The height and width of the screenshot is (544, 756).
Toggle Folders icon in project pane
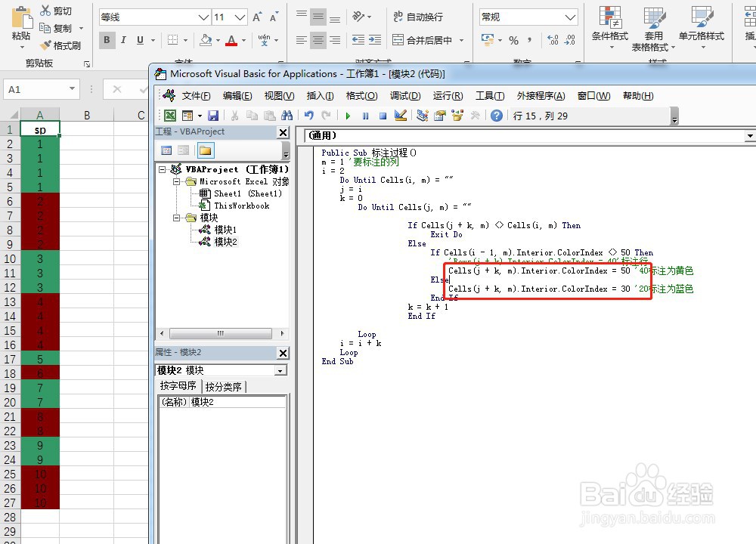pyautogui.click(x=205, y=151)
